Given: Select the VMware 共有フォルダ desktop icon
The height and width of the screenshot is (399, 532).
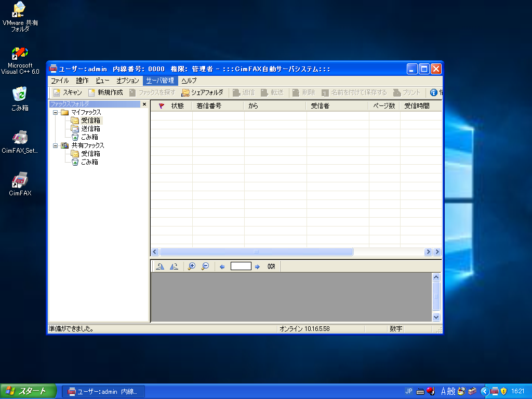Looking at the screenshot, I should (20, 17).
